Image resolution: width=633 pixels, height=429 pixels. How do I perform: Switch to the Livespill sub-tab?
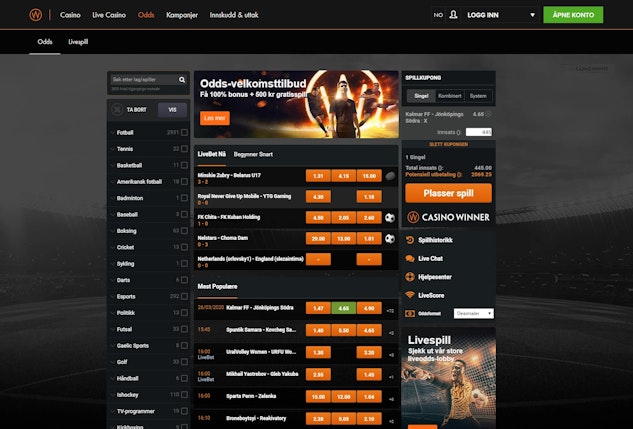click(78, 42)
